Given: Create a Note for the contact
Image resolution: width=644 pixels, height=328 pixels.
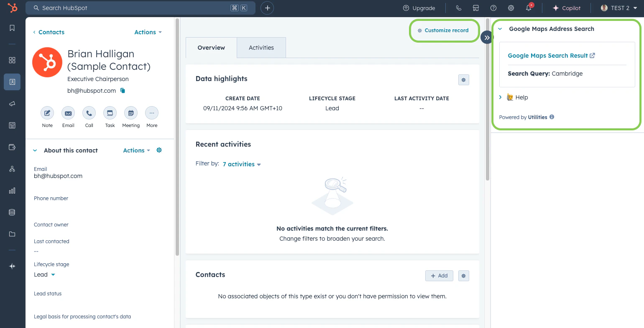Looking at the screenshot, I should 47,113.
